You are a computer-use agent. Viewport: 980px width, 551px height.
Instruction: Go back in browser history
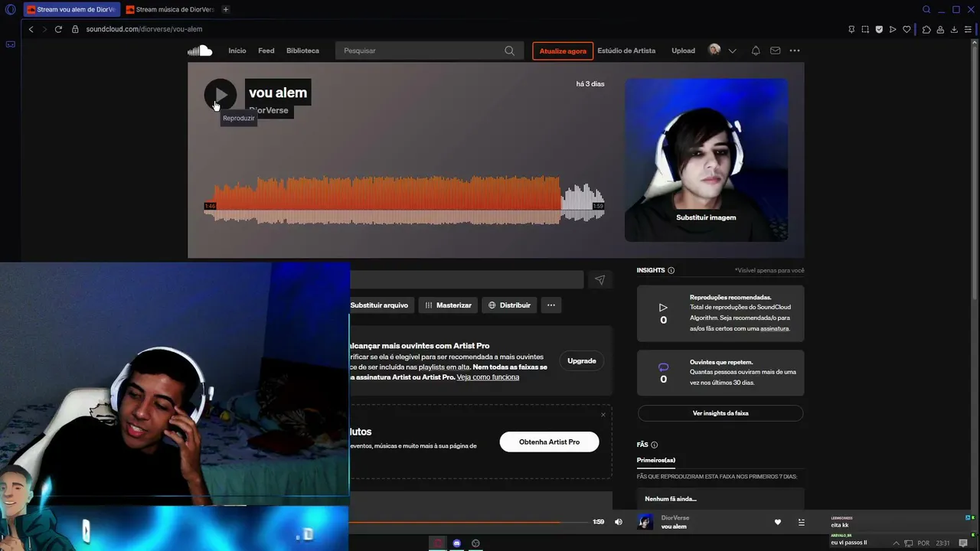pyautogui.click(x=31, y=29)
